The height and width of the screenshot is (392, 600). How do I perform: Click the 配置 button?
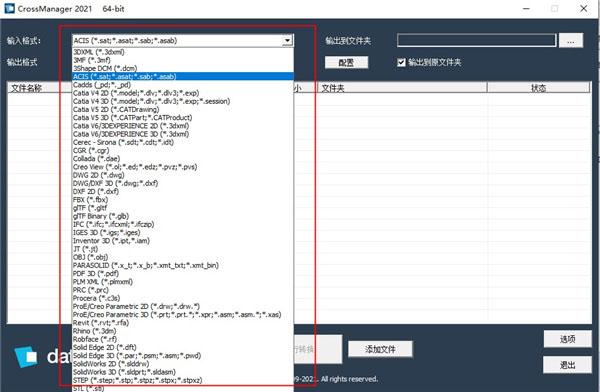[346, 62]
